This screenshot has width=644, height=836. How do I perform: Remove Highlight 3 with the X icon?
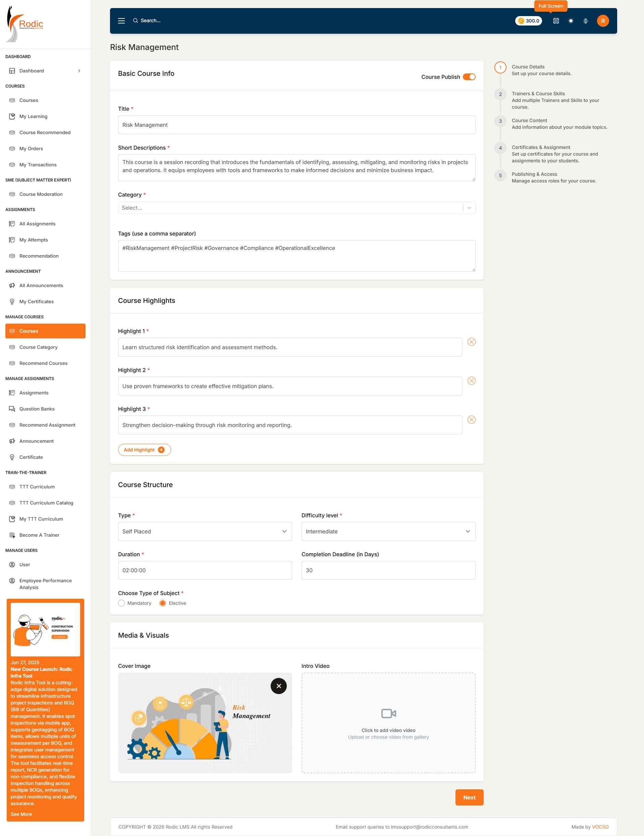tap(471, 420)
